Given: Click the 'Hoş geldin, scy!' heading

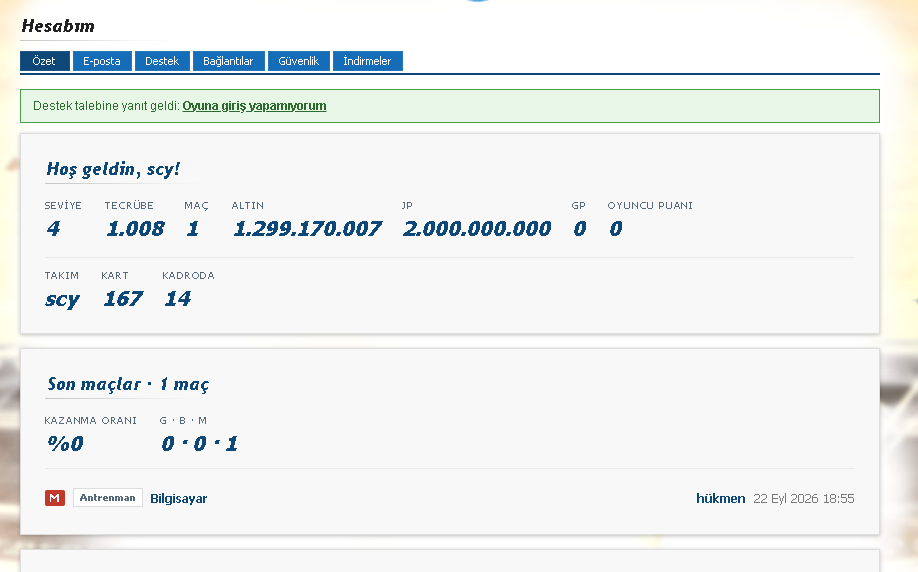Looking at the screenshot, I should pos(113,169).
